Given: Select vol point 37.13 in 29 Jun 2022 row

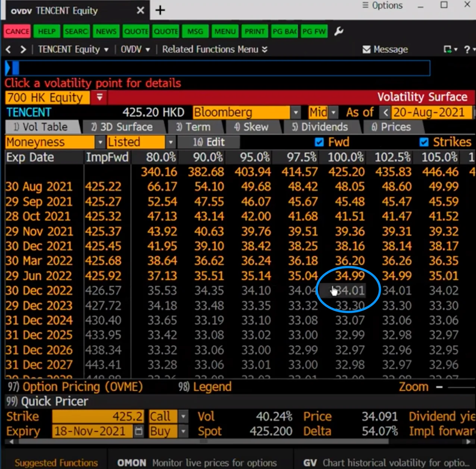Looking at the screenshot, I should pos(162,276).
